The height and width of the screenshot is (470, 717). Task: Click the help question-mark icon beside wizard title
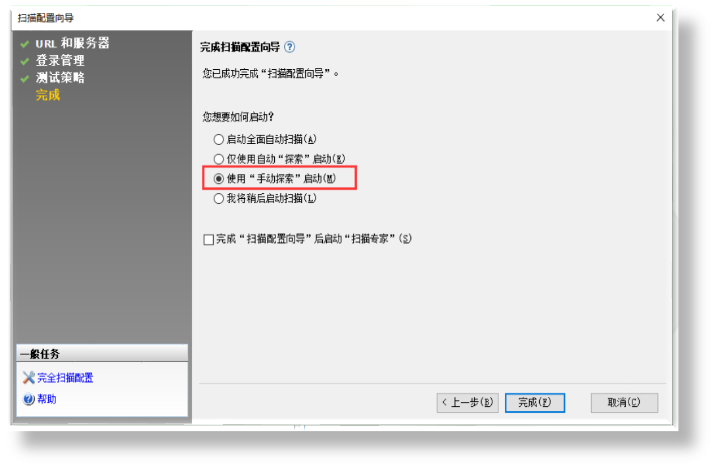(289, 47)
